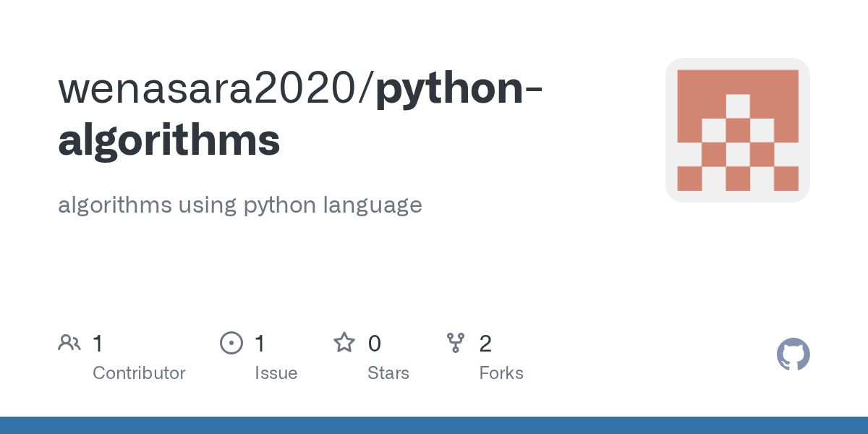This screenshot has width=868, height=434.
Task: Click the forks count number 2
Action: 485,344
